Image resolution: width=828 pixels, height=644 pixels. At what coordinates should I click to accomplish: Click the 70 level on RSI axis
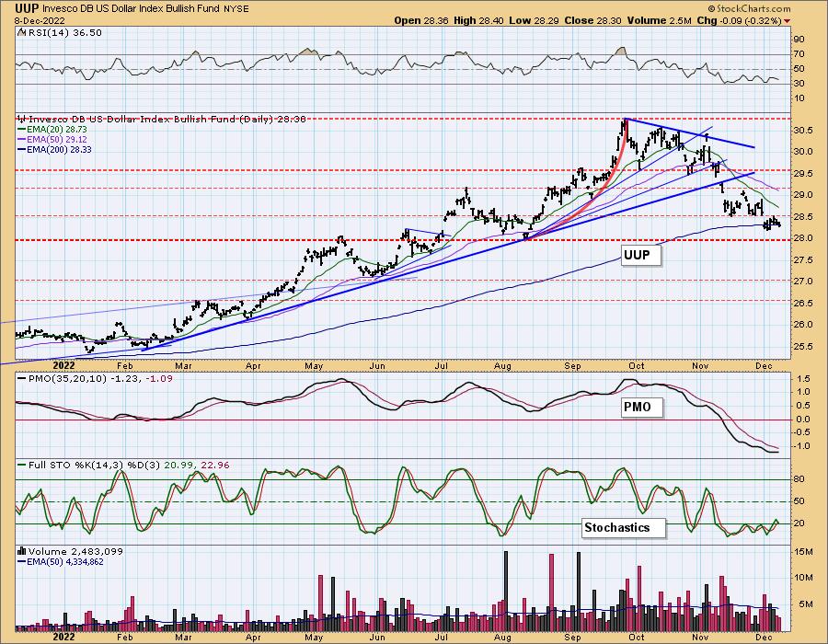(x=798, y=54)
